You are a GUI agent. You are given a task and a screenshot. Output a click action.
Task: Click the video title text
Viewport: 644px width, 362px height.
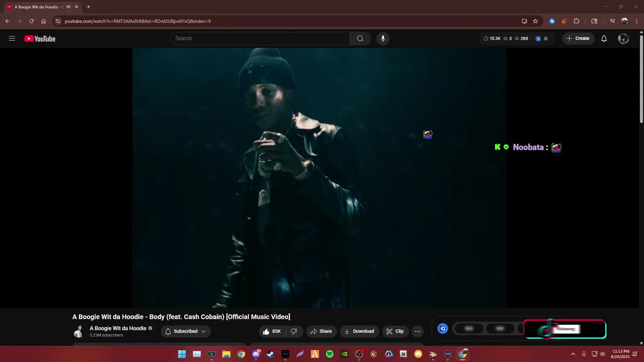click(181, 317)
